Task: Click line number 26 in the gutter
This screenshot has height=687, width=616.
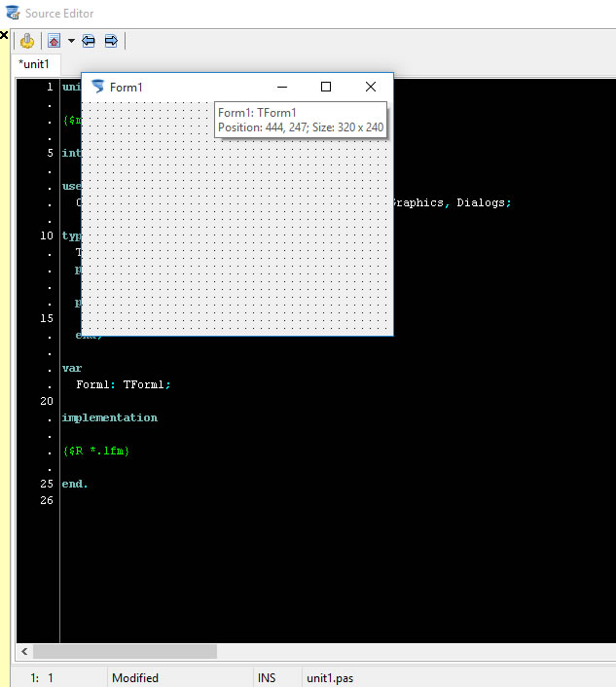Action: (47, 500)
